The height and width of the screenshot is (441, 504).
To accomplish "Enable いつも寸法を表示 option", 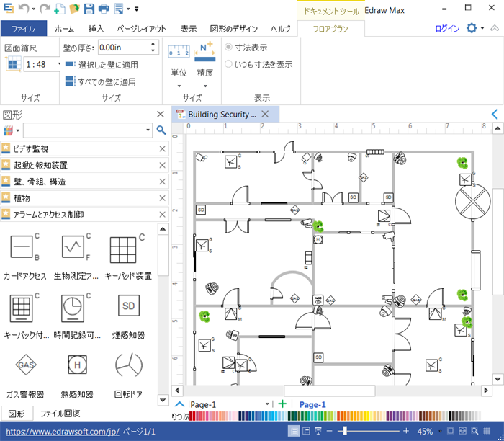I will click(x=230, y=64).
